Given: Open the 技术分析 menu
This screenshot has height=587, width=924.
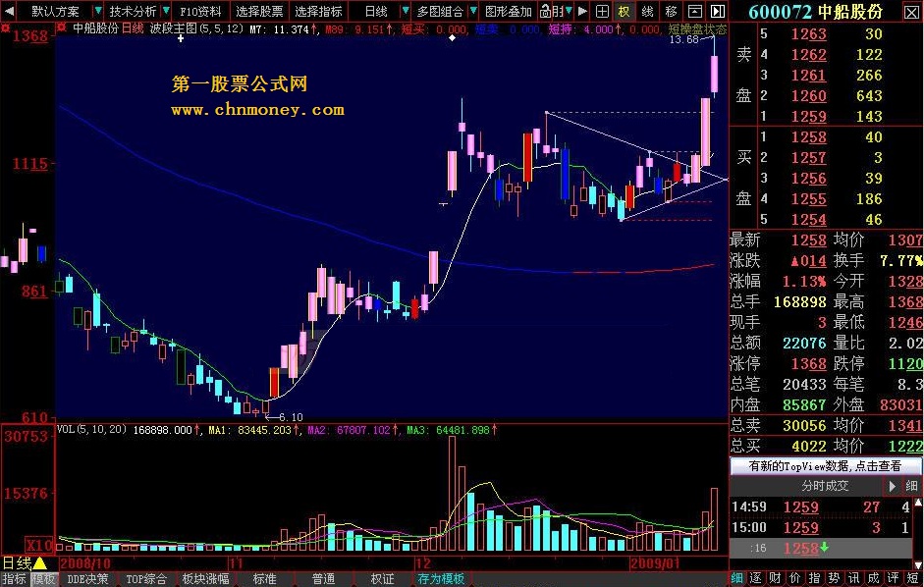Looking at the screenshot, I should pyautogui.click(x=134, y=11).
